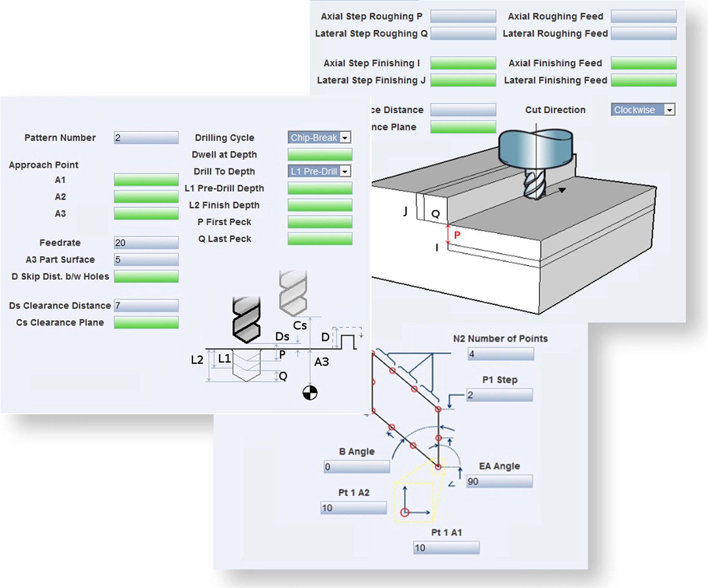
Task: Select the Pt 1 A1 field
Action: [446, 548]
